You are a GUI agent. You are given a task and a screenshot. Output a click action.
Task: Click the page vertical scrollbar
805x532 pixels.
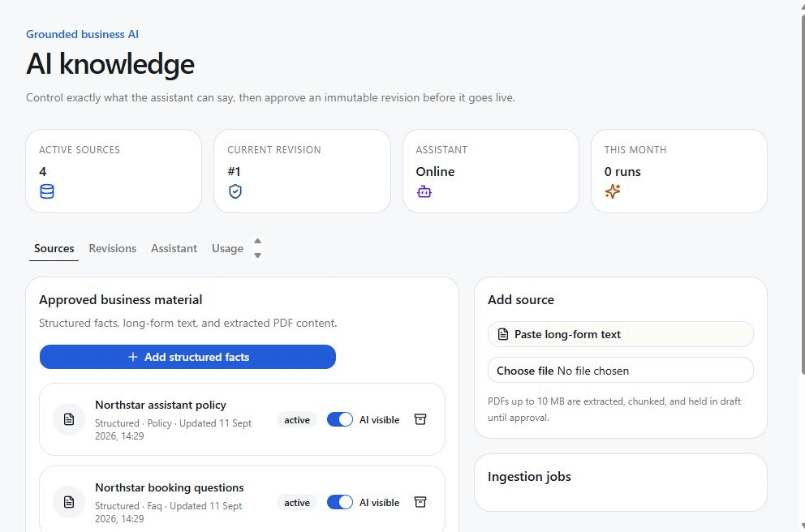click(802, 195)
